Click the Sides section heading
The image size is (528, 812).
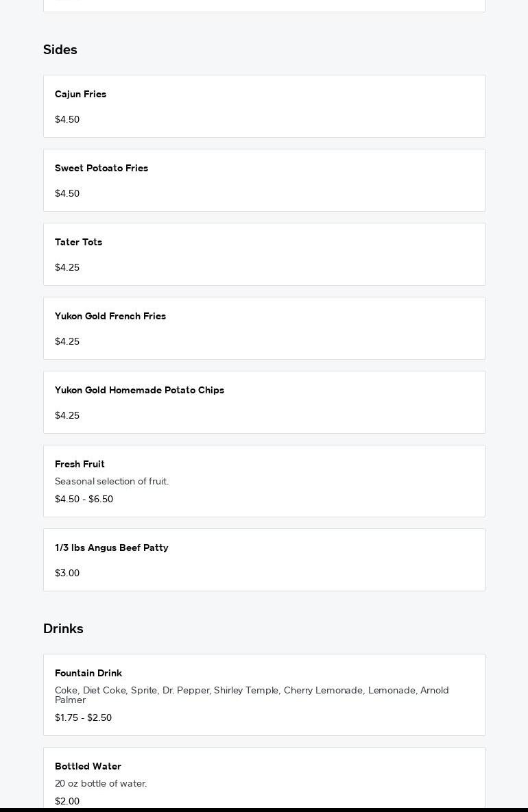tap(60, 50)
